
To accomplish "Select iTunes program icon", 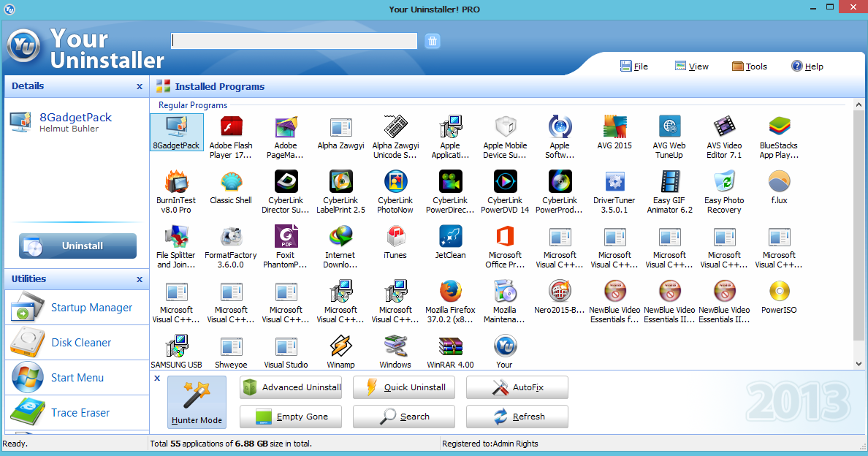I will coord(395,237).
